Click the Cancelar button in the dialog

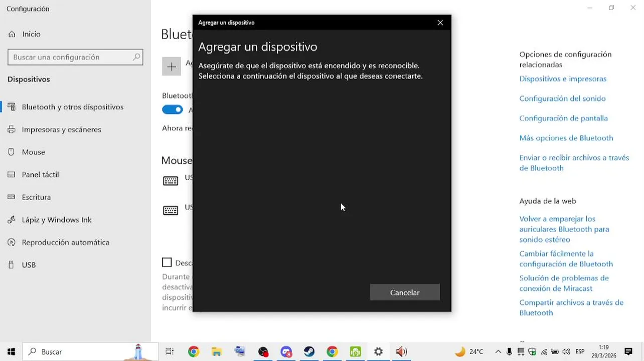point(405,292)
